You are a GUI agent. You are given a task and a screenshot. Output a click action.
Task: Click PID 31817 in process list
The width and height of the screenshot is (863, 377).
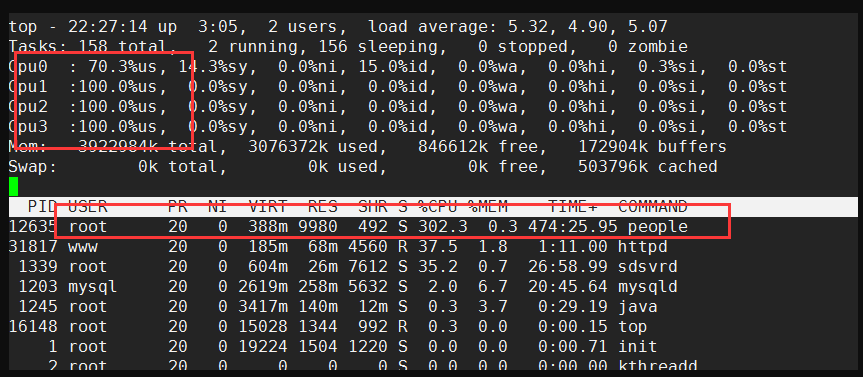tap(33, 247)
